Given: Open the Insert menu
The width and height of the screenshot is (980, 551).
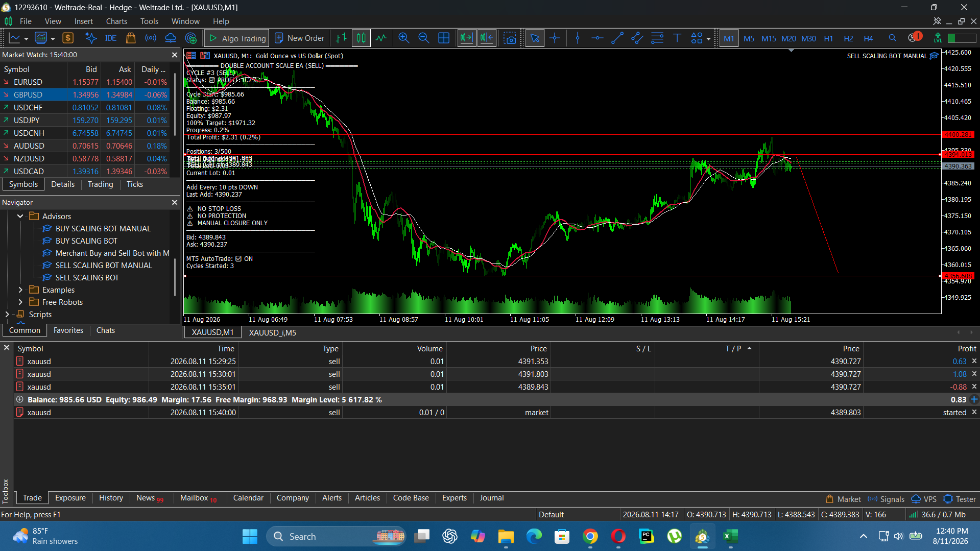Looking at the screenshot, I should [84, 21].
